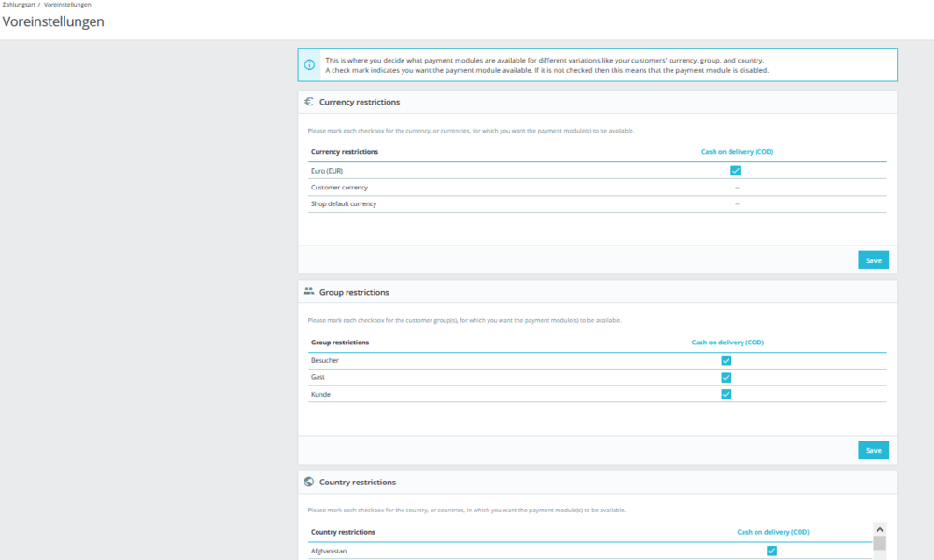Toggle the Kunde group checkbox

pos(726,394)
